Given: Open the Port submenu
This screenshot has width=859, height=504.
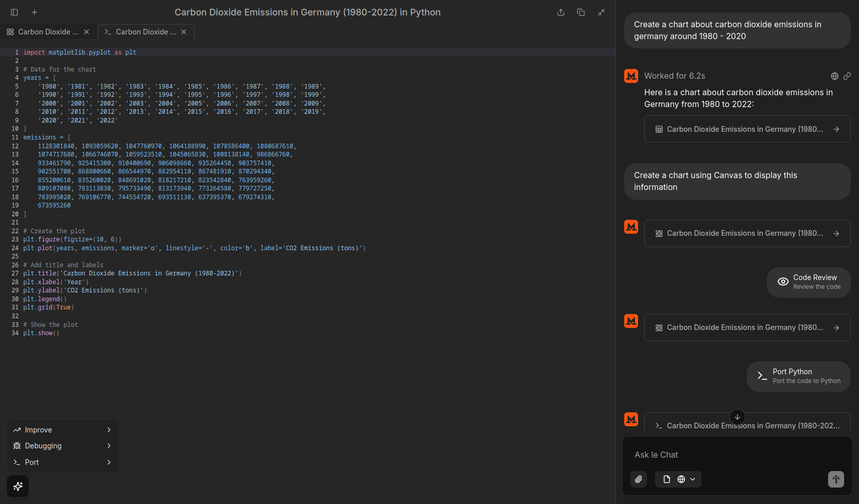Looking at the screenshot, I should pyautogui.click(x=62, y=462).
